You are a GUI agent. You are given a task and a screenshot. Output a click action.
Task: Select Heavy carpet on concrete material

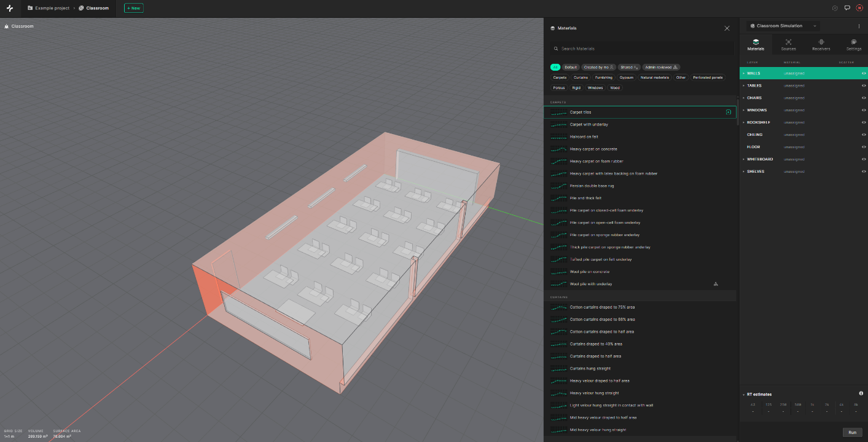point(639,149)
